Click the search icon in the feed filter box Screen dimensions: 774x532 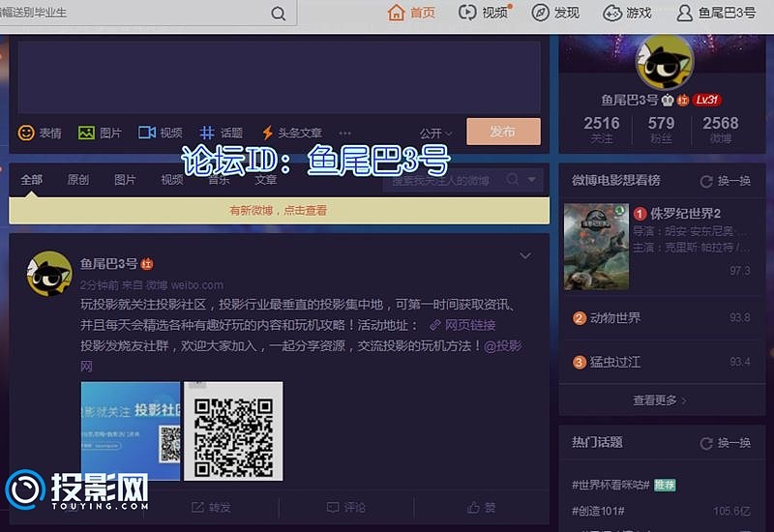(x=513, y=179)
